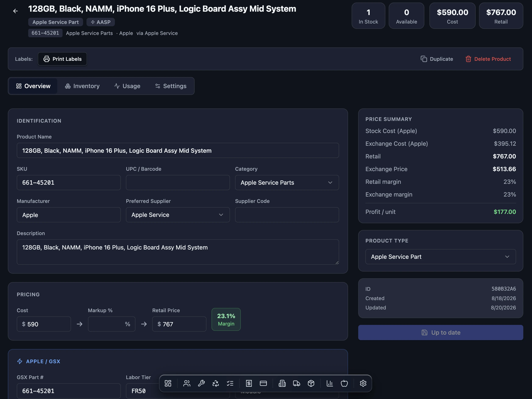The height and width of the screenshot is (399, 532).
Task: Delete this product
Action: pos(488,59)
